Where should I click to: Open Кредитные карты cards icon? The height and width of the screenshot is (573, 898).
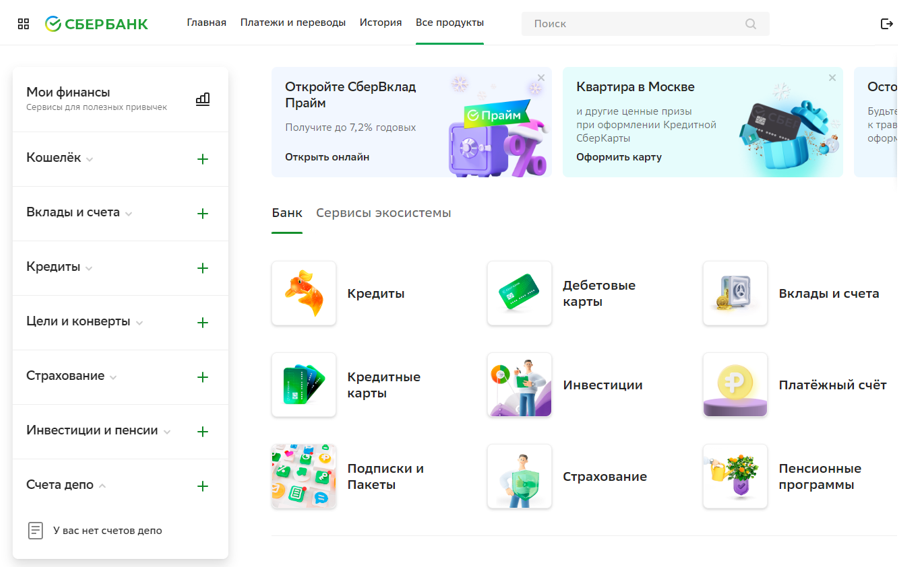pyautogui.click(x=304, y=385)
